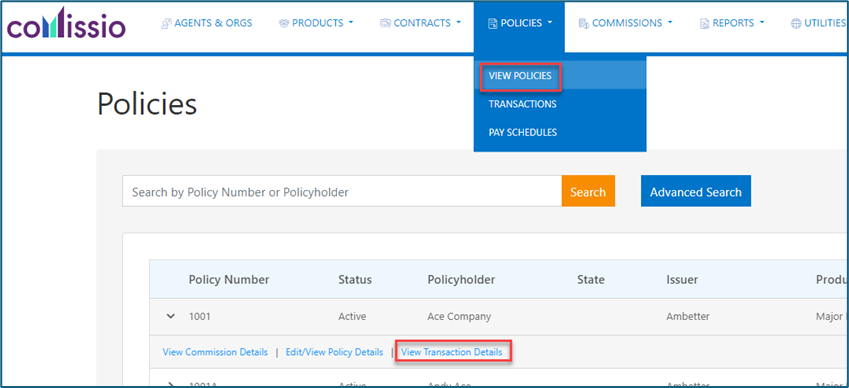Click the Contracts menu icon

[385, 23]
